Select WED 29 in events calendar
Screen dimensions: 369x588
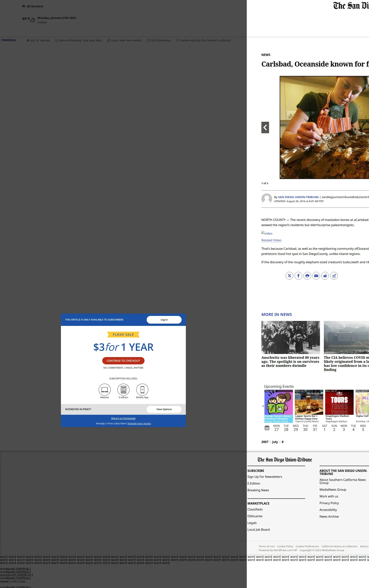click(296, 428)
